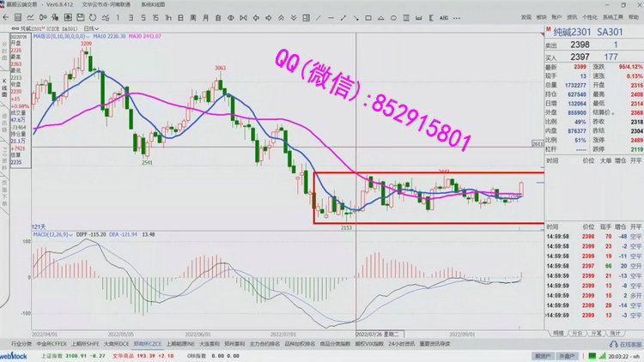This screenshot has height=362, width=644.
Task: Select the triangle drawing tool
Action: pyautogui.click(x=381, y=17)
